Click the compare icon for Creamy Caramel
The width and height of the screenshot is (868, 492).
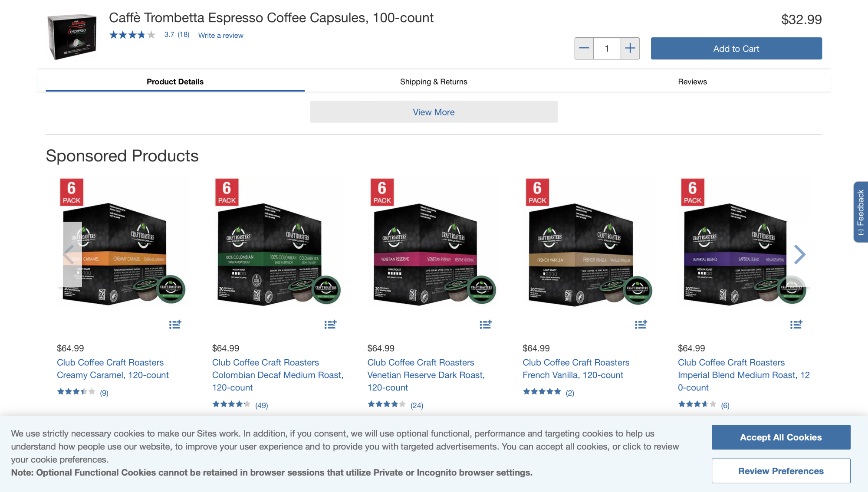tap(174, 325)
